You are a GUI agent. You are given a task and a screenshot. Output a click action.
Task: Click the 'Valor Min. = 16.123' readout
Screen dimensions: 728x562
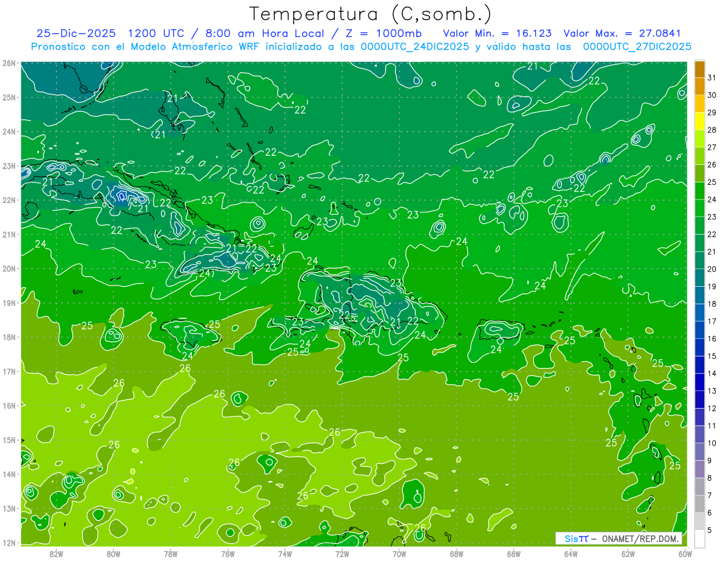[x=497, y=33]
